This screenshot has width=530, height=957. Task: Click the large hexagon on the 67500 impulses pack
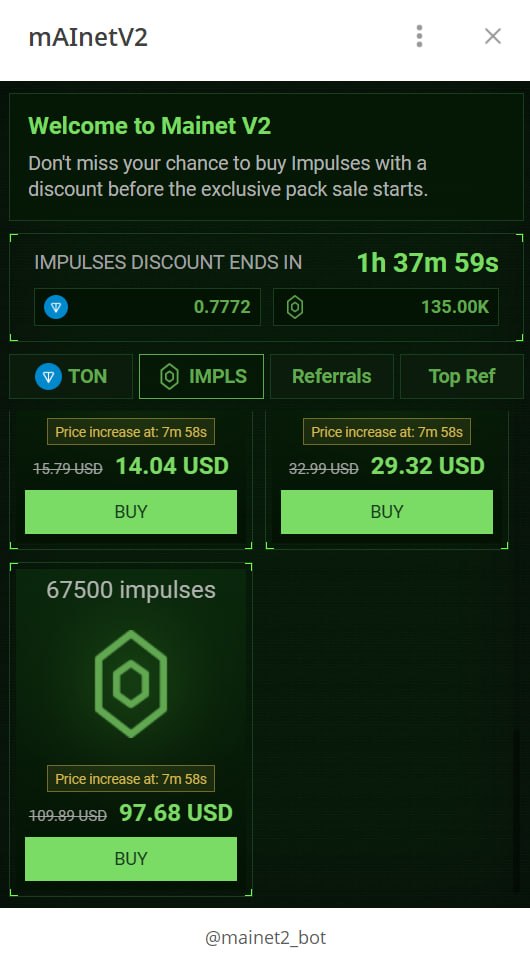tap(131, 684)
